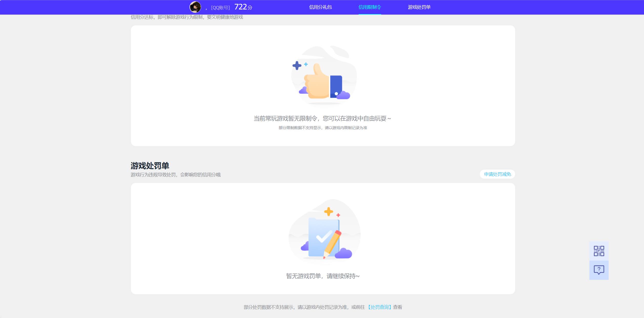Click the 722分 credit score
This screenshot has height=318, width=644.
[x=243, y=7]
